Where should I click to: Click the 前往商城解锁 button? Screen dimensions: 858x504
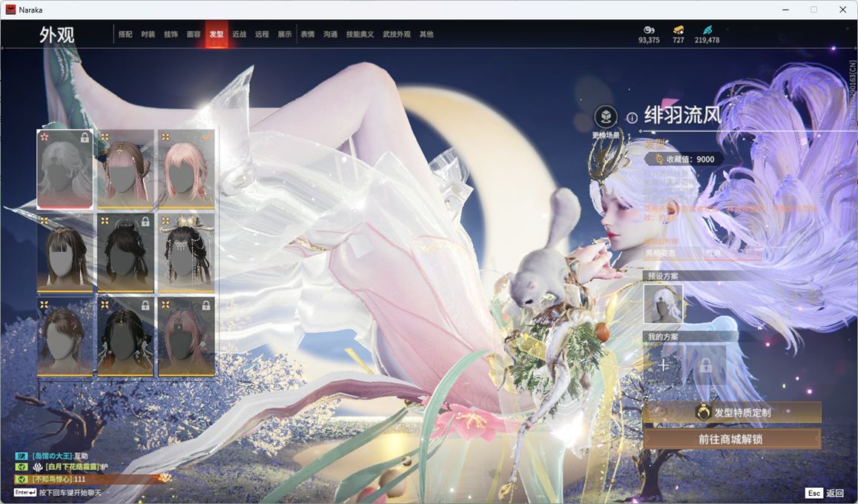click(x=732, y=438)
